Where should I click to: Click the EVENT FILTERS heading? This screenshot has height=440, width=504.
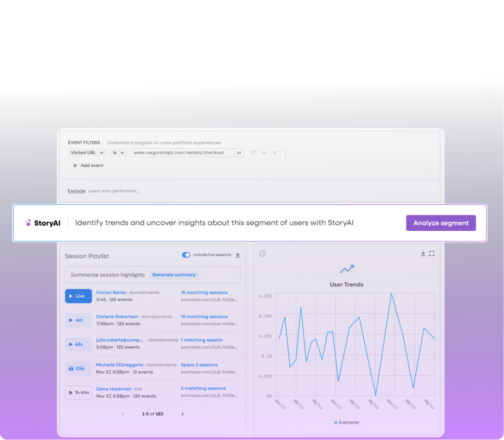point(84,142)
